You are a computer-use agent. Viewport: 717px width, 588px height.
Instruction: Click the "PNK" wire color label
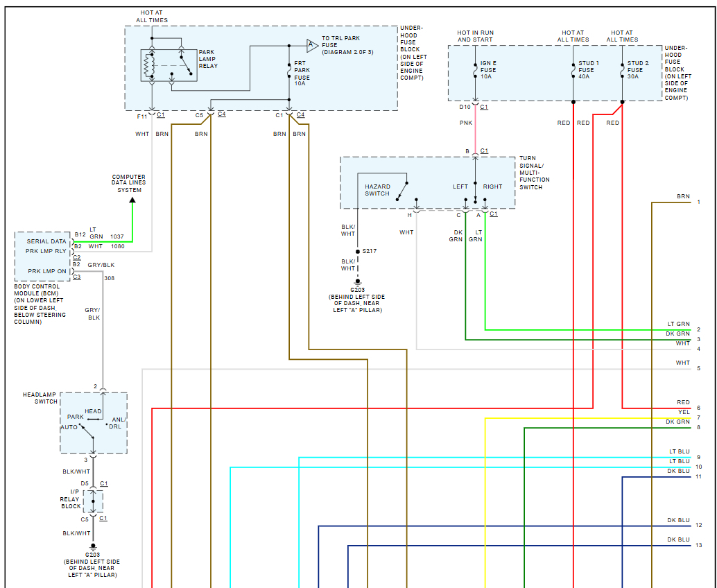pyautogui.click(x=466, y=123)
